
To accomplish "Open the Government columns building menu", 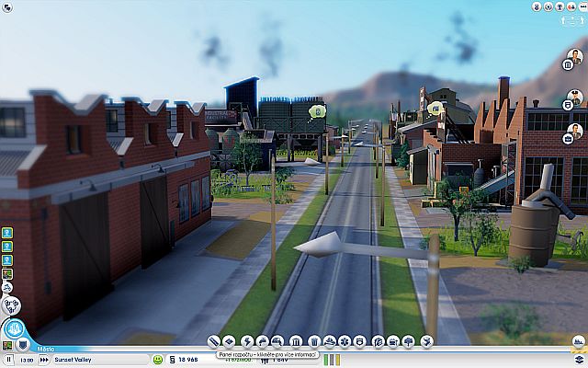I will tap(296, 341).
